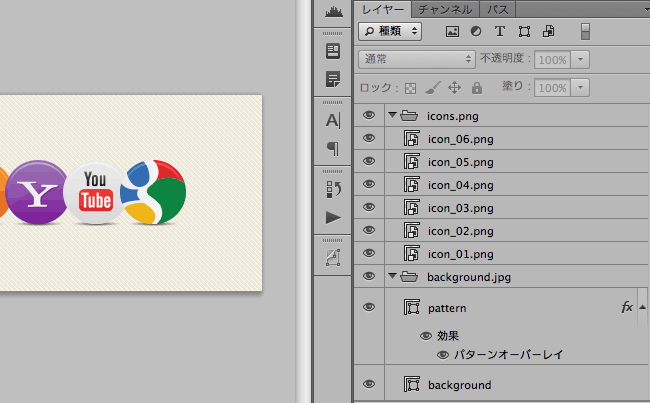The image size is (650, 403).
Task: Open the Histogram panel icon
Action: [333, 12]
